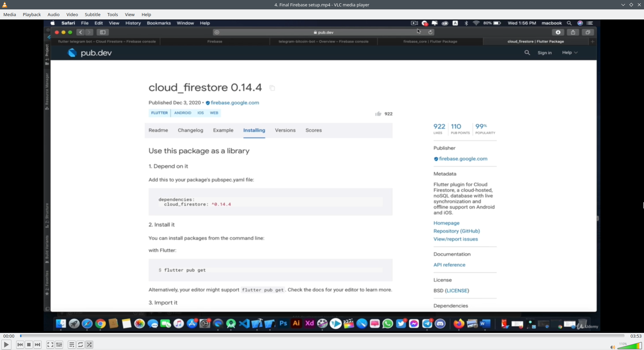Adjust the volume slider at 110%
Viewport: 644px width, 350px height.
630,346
